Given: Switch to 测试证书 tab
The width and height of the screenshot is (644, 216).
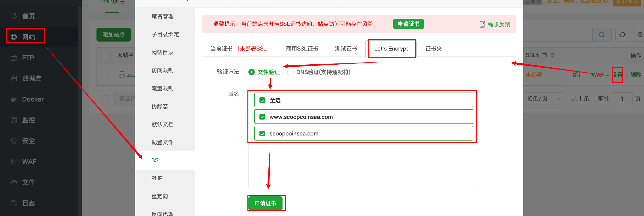Looking at the screenshot, I should (346, 48).
